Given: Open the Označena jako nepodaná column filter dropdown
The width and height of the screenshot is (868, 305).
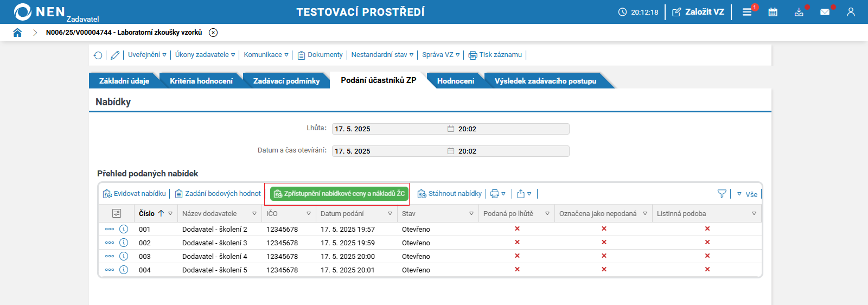Looking at the screenshot, I should click(x=645, y=214).
